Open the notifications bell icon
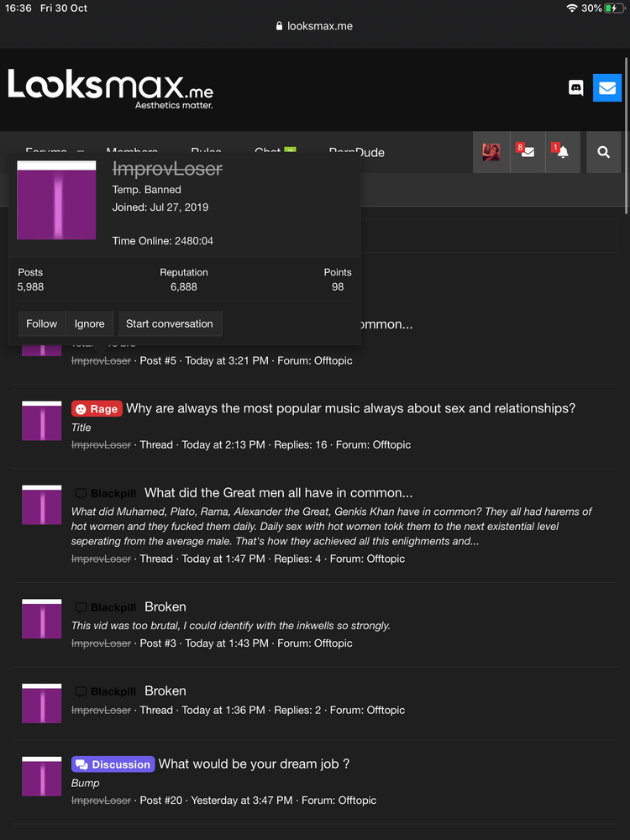The height and width of the screenshot is (840, 630). click(562, 152)
